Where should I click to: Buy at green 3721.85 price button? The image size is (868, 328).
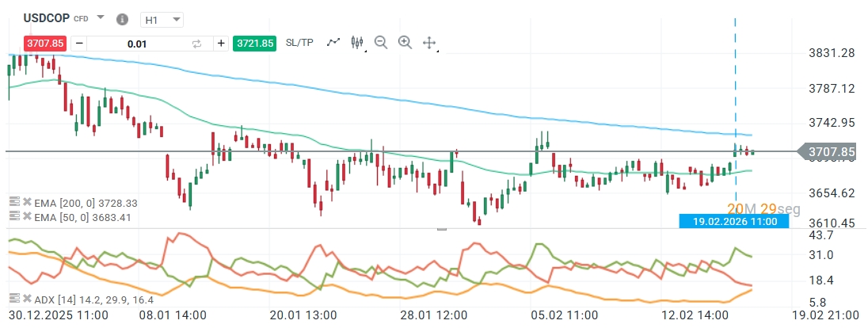coord(254,44)
